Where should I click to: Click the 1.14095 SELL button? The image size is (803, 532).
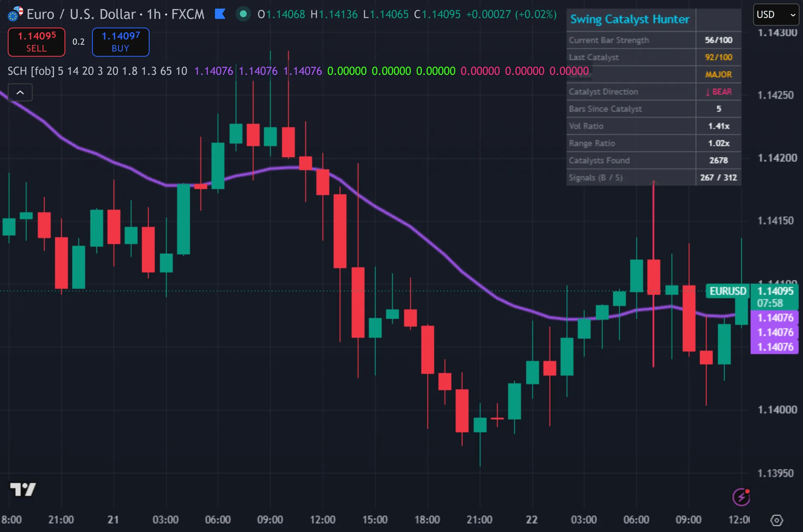pyautogui.click(x=36, y=42)
